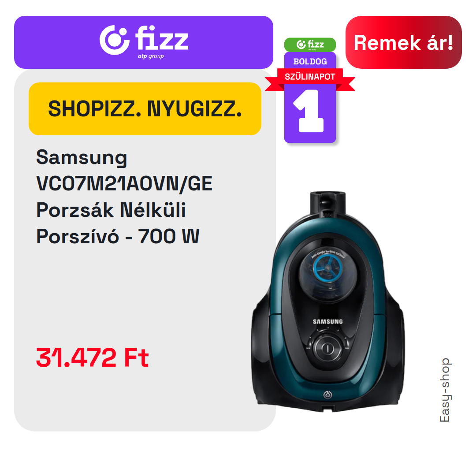Click the large white number 1
This screenshot has height=476, width=476.
click(x=309, y=111)
